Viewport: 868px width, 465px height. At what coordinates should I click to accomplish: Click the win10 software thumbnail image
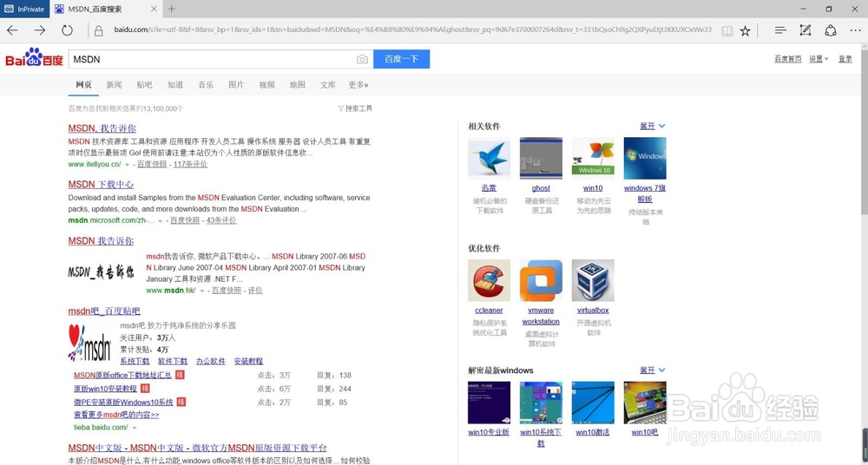click(x=593, y=158)
